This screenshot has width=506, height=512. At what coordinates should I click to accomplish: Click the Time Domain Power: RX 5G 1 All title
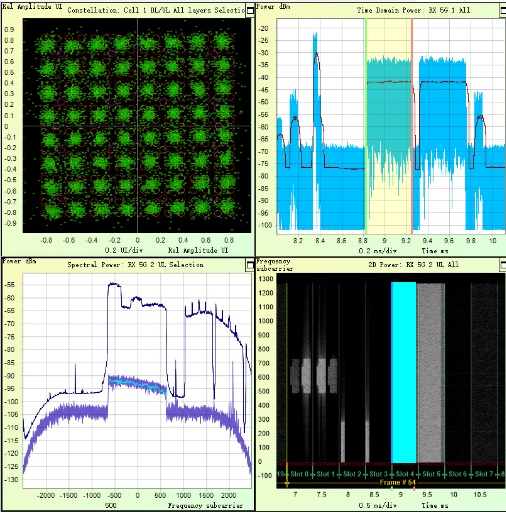pos(413,10)
